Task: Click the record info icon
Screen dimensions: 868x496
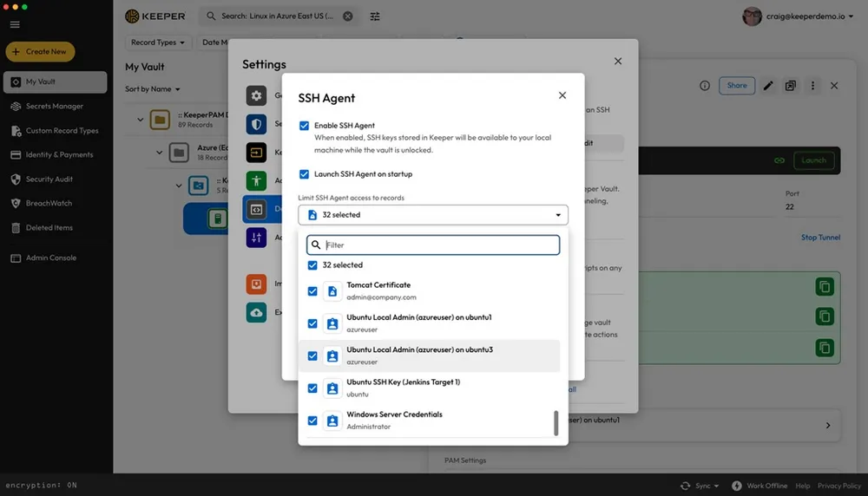Action: pyautogui.click(x=705, y=86)
